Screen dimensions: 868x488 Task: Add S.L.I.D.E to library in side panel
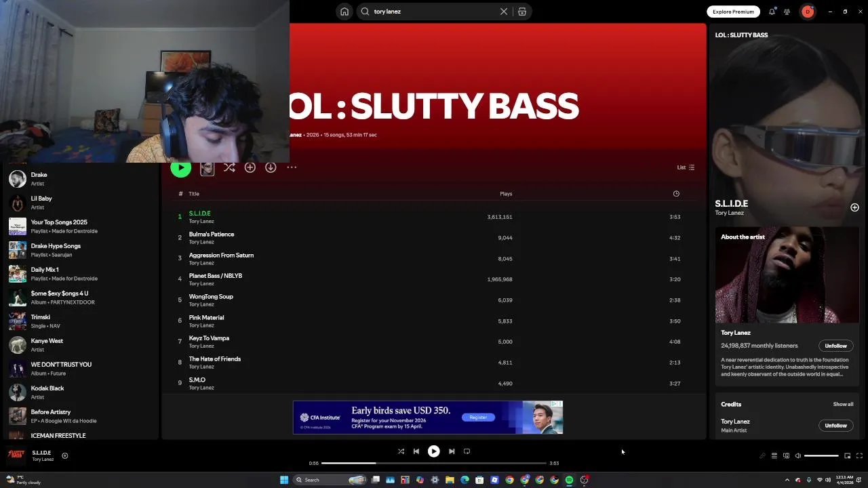pos(854,207)
